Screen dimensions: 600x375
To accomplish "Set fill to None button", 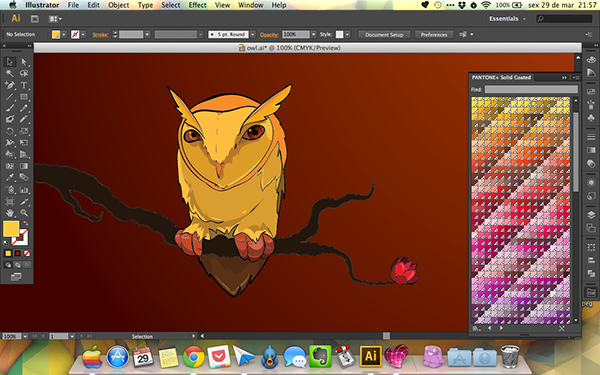I will tap(27, 253).
